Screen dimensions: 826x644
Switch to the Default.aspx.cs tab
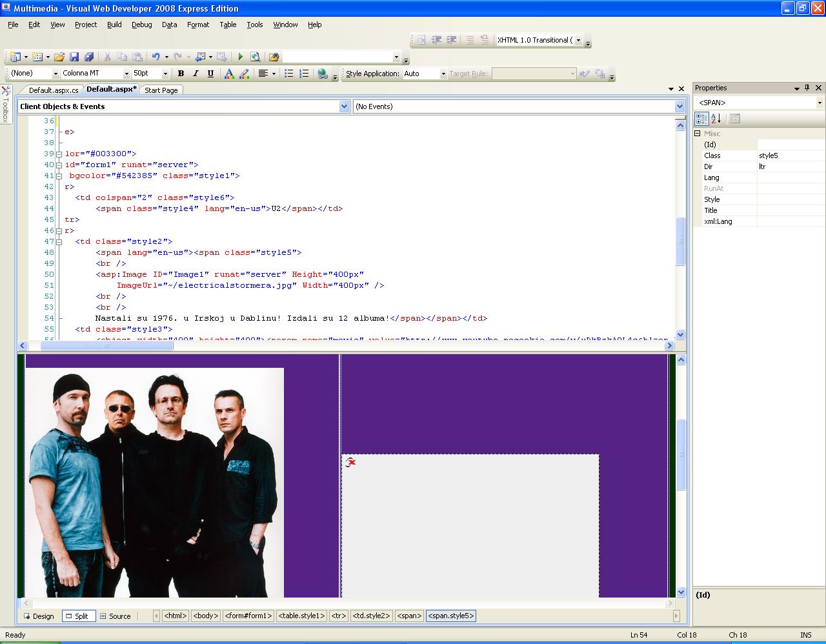click(x=53, y=90)
